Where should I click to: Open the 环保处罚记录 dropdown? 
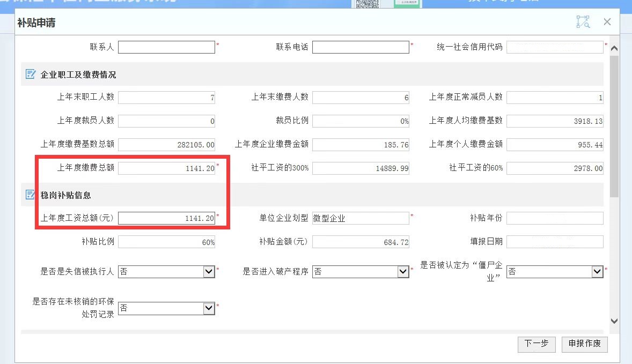point(209,308)
